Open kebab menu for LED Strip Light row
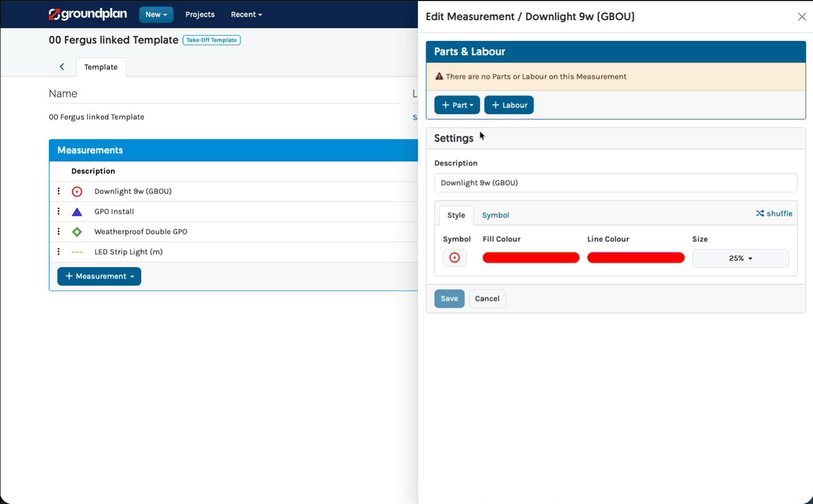The height and width of the screenshot is (504, 813). [x=59, y=251]
